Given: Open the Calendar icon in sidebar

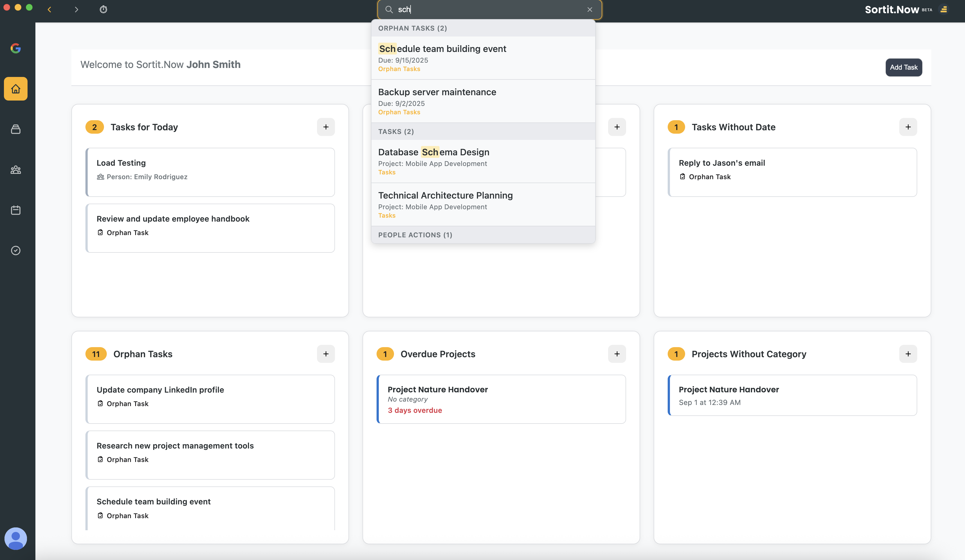Looking at the screenshot, I should pyautogui.click(x=16, y=210).
